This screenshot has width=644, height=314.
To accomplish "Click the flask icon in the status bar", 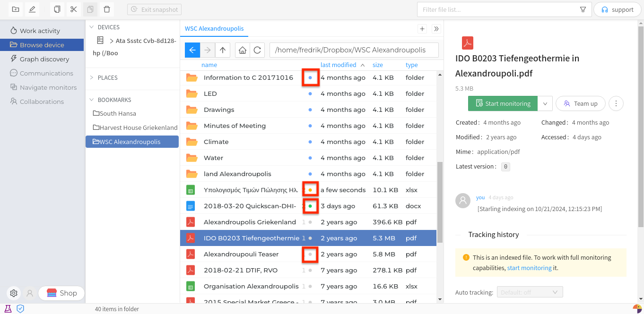I will point(8,309).
